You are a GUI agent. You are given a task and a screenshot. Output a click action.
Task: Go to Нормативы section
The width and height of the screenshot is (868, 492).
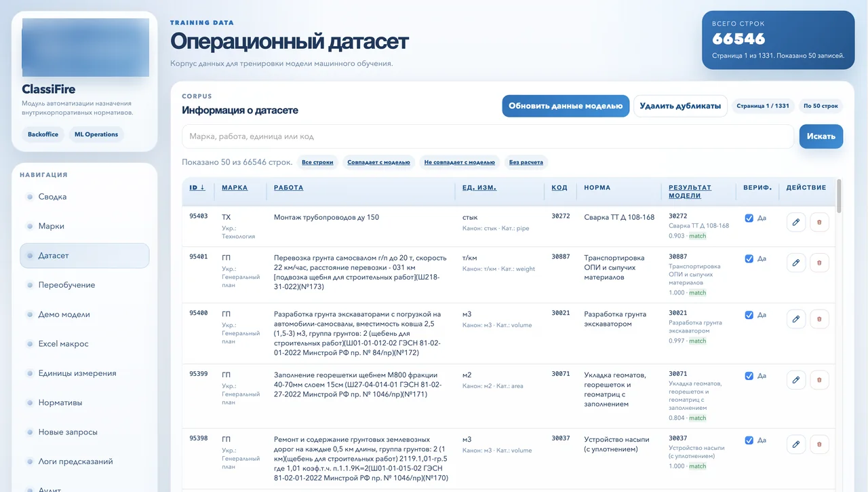tap(84, 402)
